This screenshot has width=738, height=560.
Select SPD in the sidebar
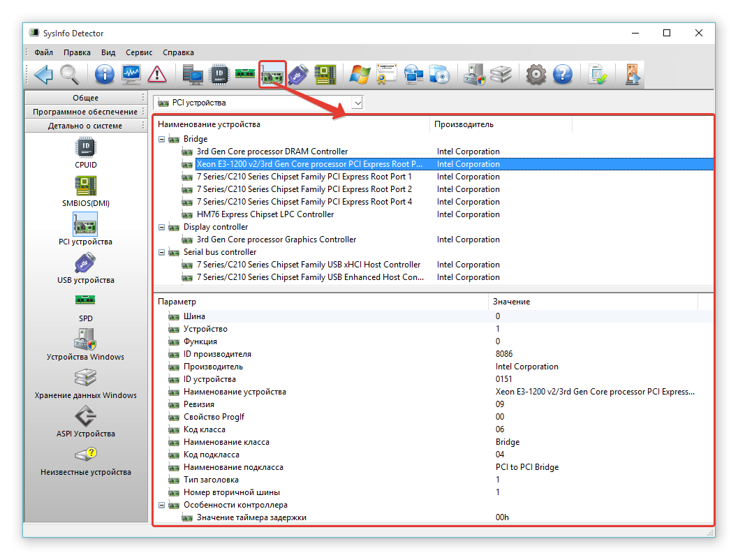click(x=86, y=307)
